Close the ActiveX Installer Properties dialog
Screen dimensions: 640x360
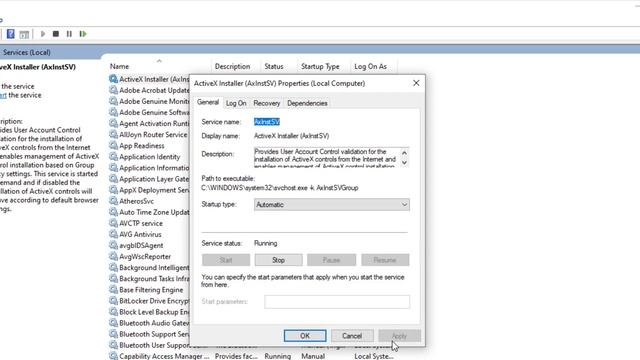pos(416,83)
